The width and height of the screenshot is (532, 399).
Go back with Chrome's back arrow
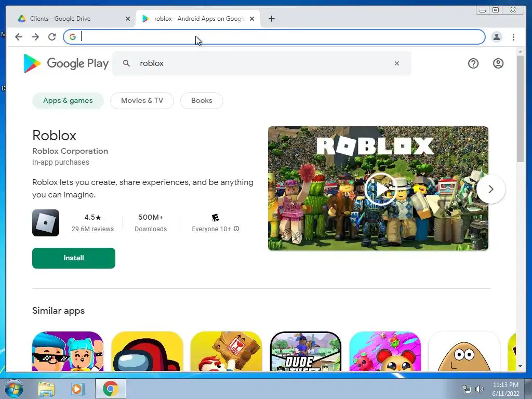tap(19, 37)
